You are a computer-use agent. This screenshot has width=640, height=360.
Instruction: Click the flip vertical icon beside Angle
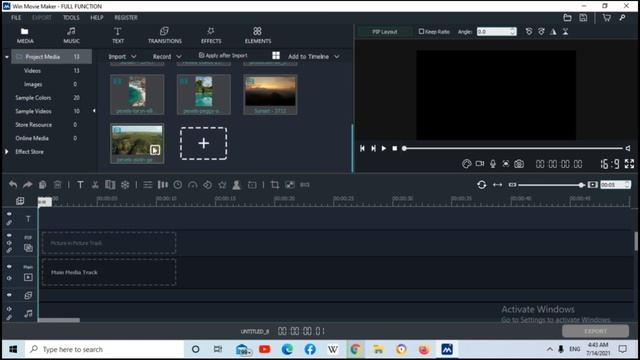click(565, 31)
